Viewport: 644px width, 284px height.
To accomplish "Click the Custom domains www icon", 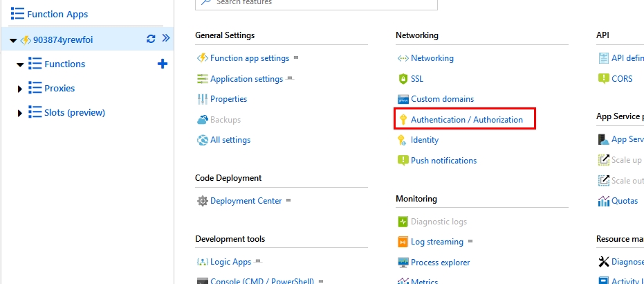I will [x=403, y=99].
